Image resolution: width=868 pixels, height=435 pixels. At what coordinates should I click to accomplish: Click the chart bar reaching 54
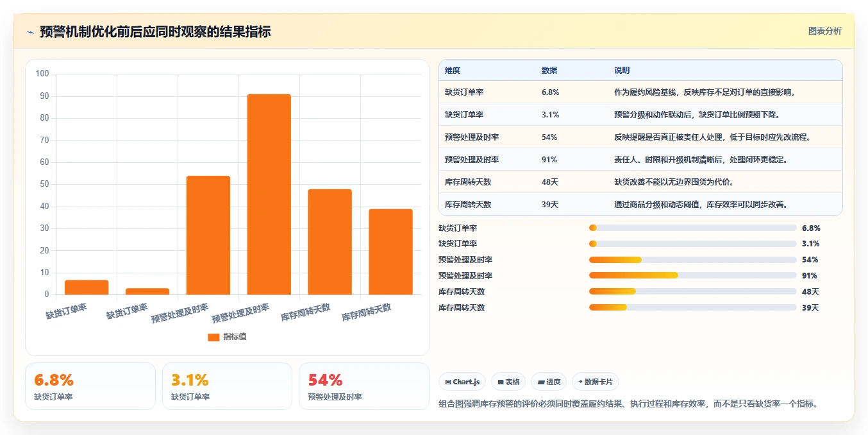pos(208,235)
